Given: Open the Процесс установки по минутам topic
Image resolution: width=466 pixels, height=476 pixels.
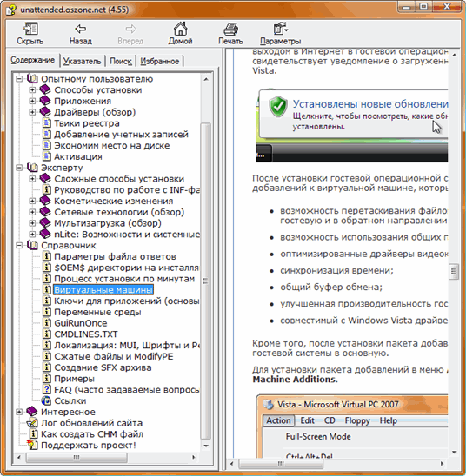Looking at the screenshot, I should pos(124,279).
